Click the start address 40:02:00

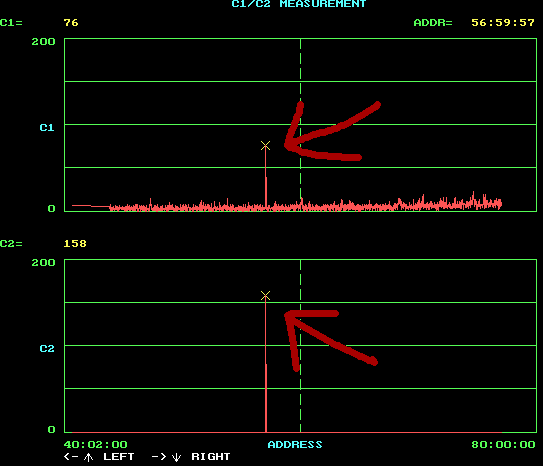(x=96, y=445)
